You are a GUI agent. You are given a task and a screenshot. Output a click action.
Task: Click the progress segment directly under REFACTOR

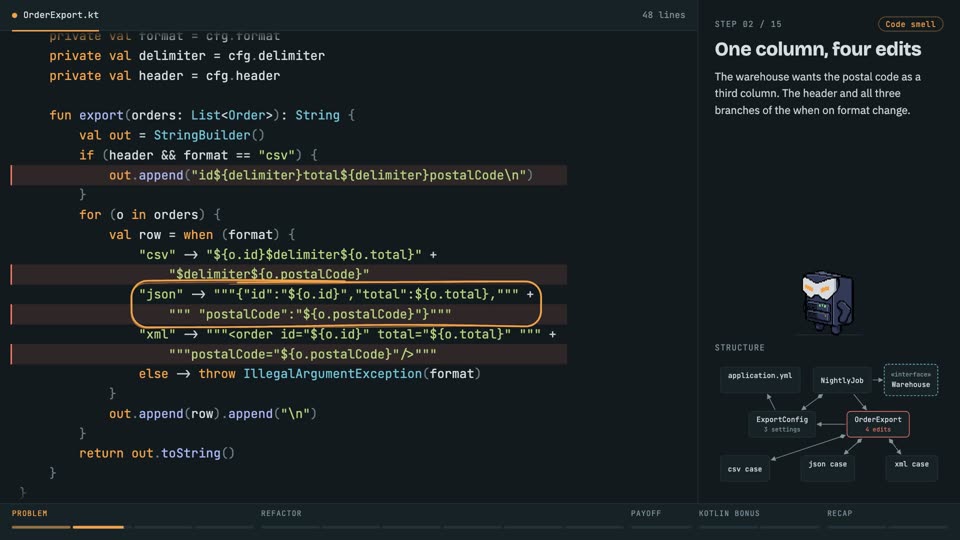(290, 527)
